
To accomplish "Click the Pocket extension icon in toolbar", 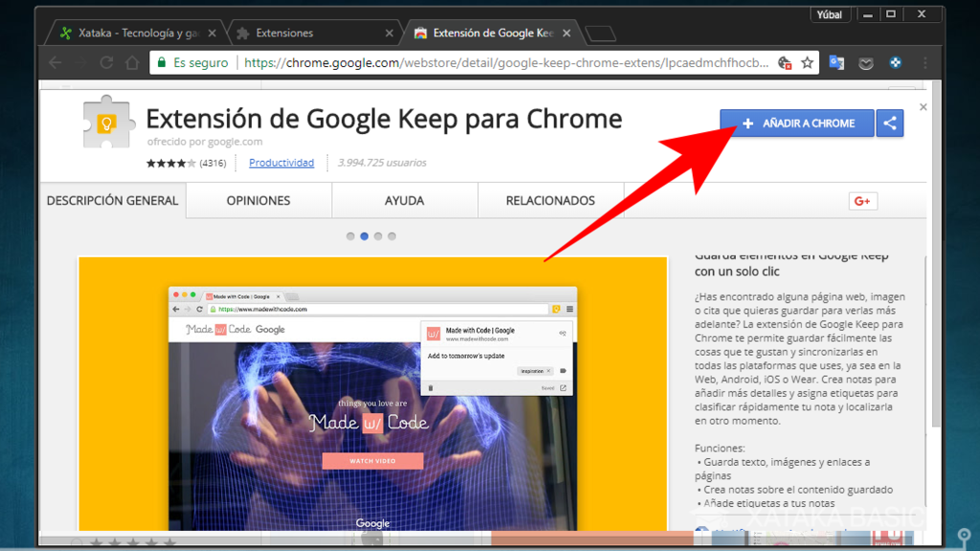I will (865, 62).
